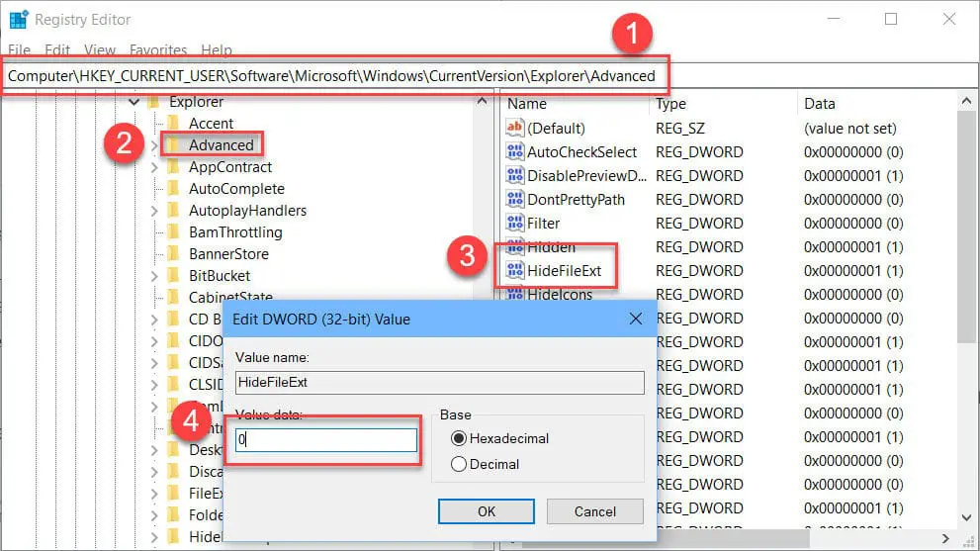Click the Filter DWORD icon
The width and height of the screenshot is (980, 551).
tap(514, 223)
